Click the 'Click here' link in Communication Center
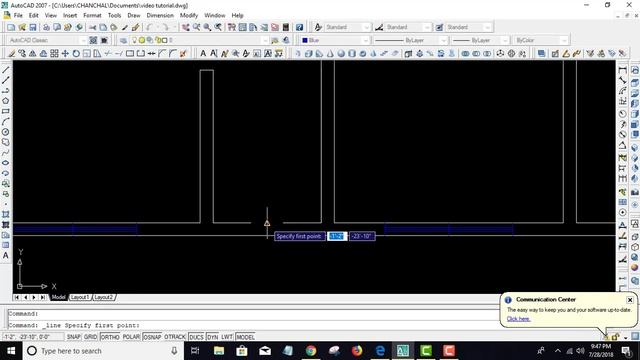Screen dimensions: 640x360 518,319
